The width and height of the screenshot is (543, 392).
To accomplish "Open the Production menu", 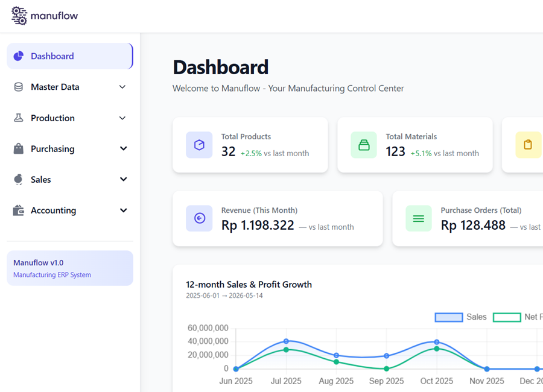I will [70, 118].
